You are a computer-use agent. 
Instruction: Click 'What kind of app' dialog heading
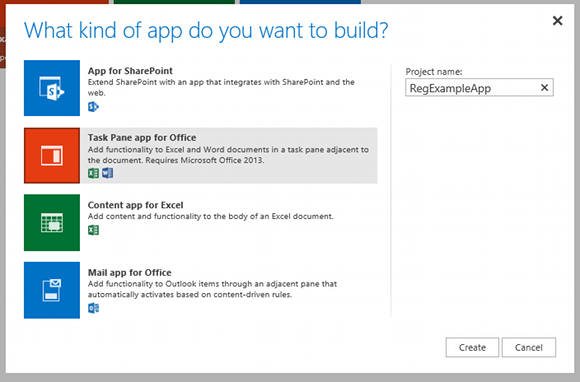pyautogui.click(x=206, y=30)
